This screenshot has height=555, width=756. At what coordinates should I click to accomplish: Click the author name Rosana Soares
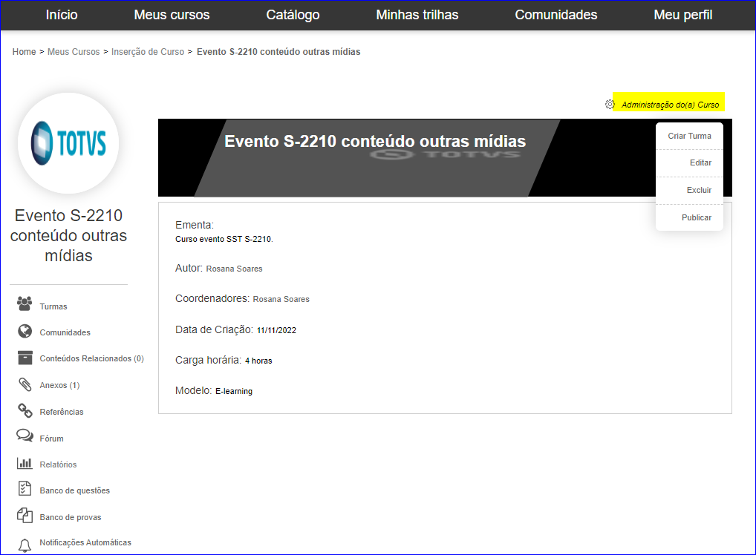235,269
